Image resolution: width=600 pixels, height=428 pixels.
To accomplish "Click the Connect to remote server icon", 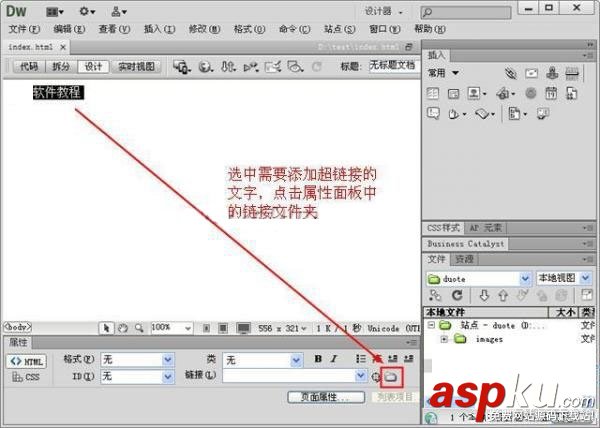I will 435,295.
